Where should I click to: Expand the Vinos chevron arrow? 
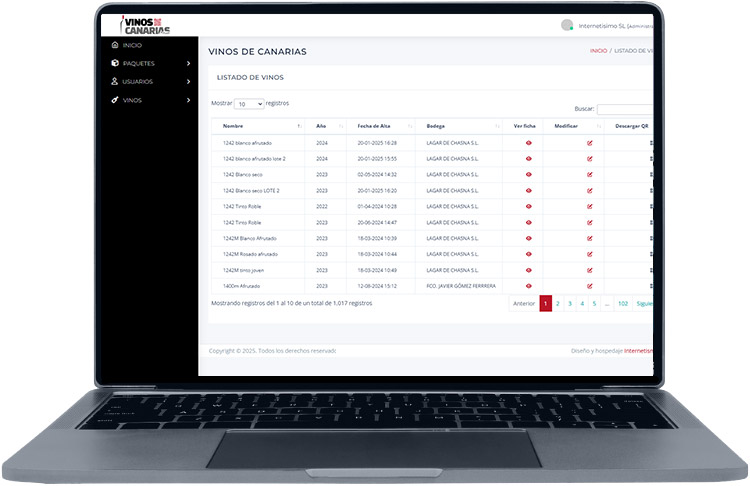click(188, 100)
